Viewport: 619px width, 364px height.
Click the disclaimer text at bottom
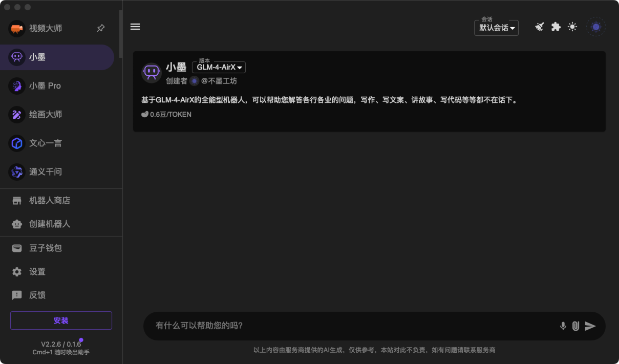click(374, 350)
